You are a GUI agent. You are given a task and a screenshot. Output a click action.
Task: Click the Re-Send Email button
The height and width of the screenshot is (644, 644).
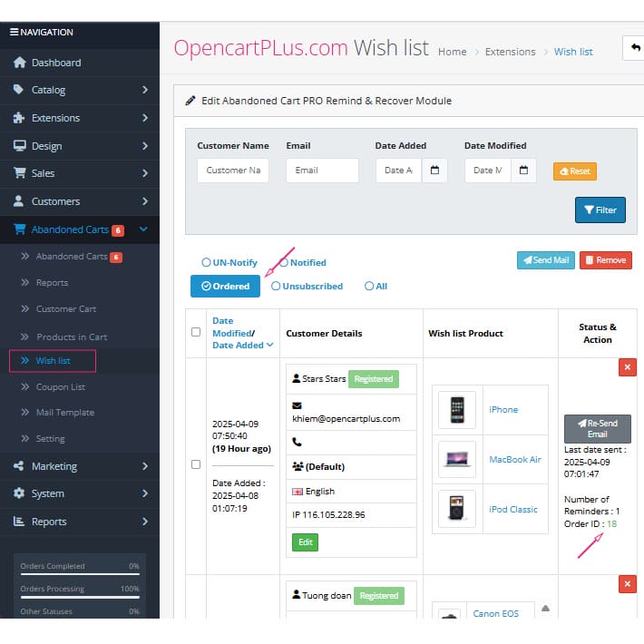pos(597,428)
